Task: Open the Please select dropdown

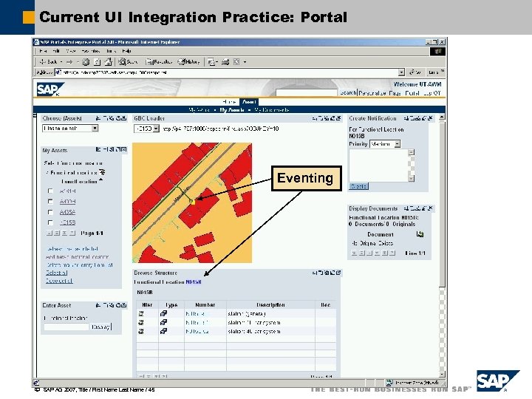Action: [95, 129]
